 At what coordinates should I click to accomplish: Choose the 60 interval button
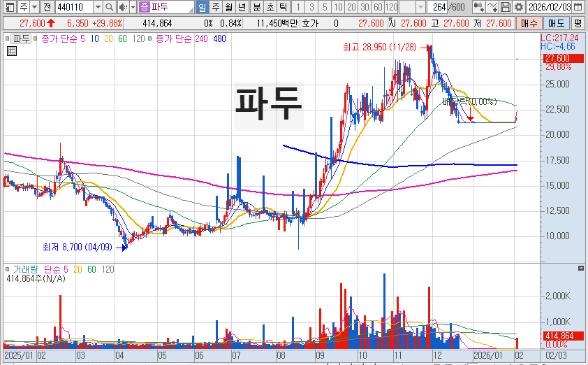378,7
